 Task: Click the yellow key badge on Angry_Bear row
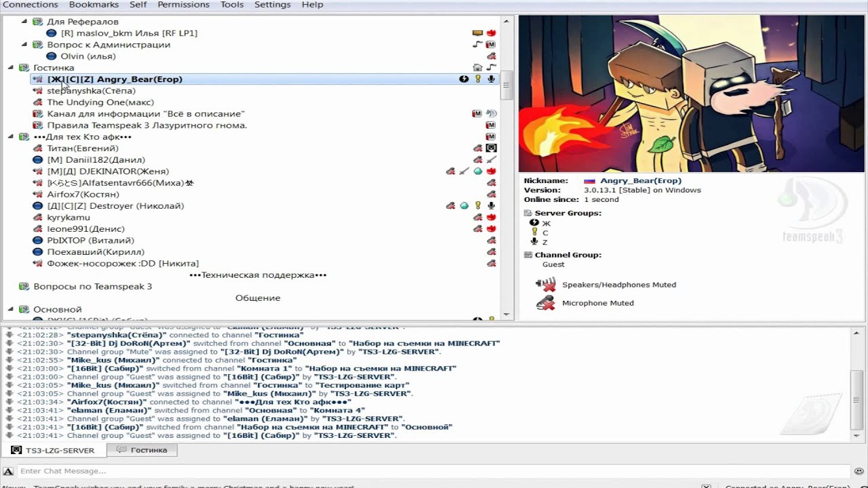pos(477,79)
